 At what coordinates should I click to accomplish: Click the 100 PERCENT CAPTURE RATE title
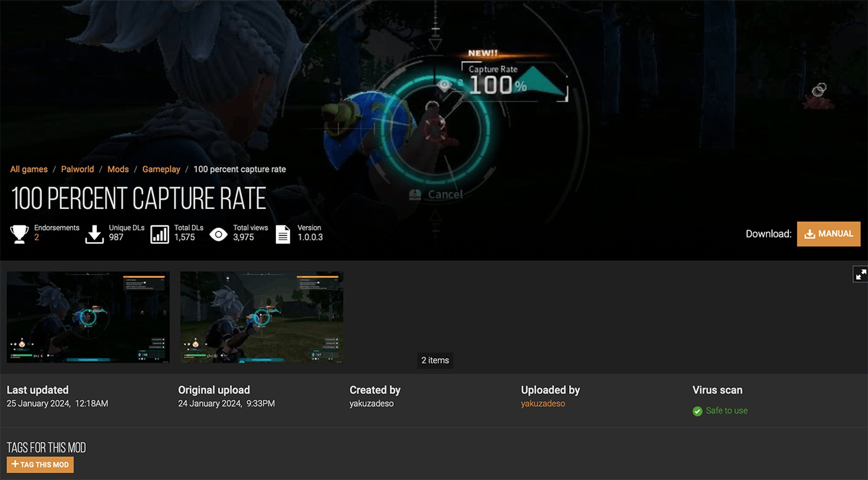point(138,199)
